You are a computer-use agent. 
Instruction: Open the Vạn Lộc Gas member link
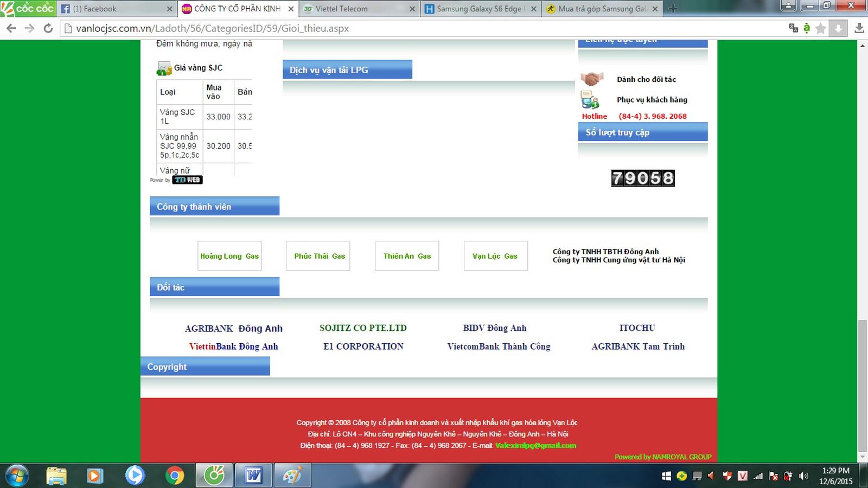pyautogui.click(x=495, y=256)
